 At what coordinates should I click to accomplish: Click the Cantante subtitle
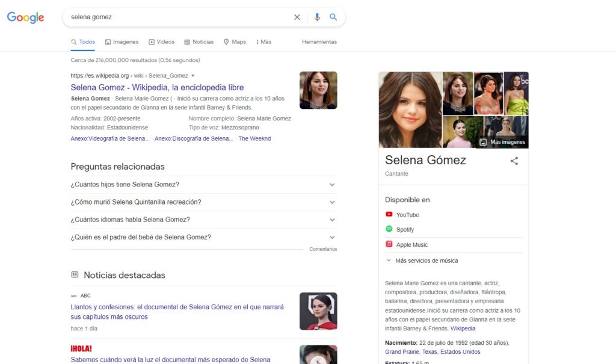[x=396, y=174]
